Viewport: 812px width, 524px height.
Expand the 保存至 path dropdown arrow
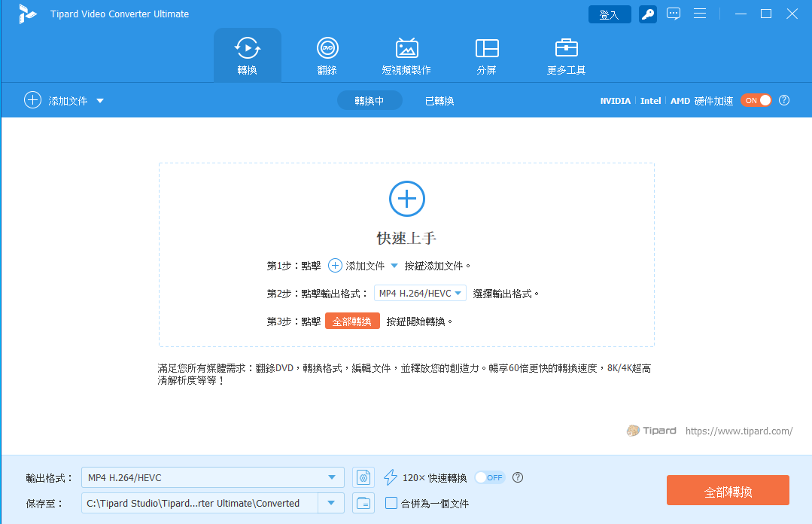coord(331,503)
